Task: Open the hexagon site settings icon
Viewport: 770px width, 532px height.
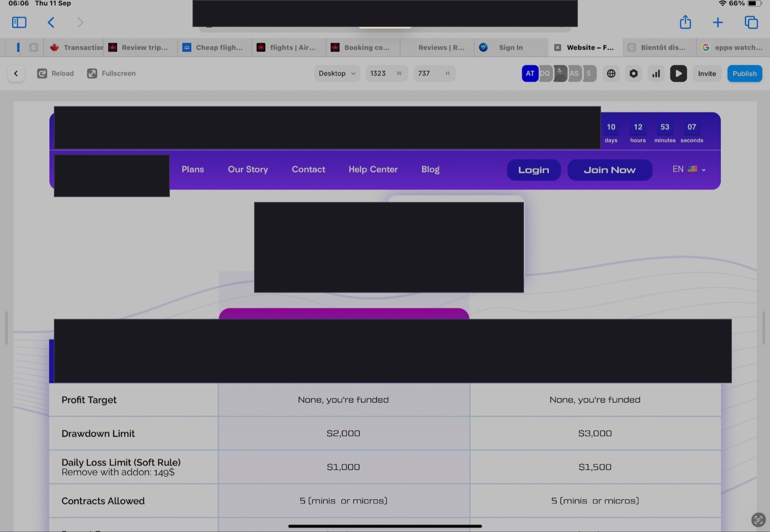Action: point(634,74)
